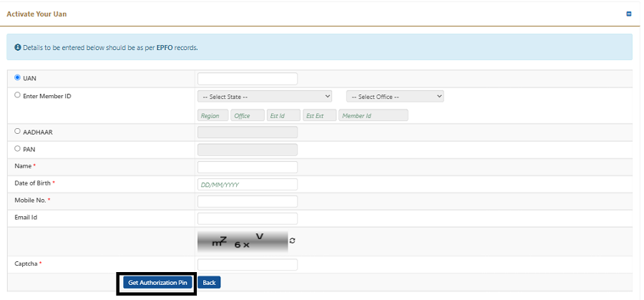Click the Back button
Viewport: 644px width, 300px height.
(x=209, y=283)
